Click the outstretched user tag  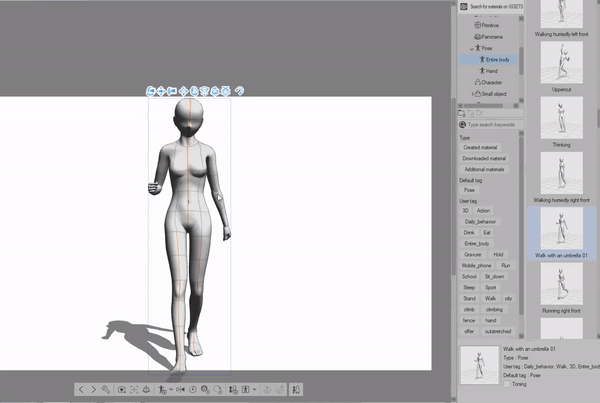click(498, 331)
